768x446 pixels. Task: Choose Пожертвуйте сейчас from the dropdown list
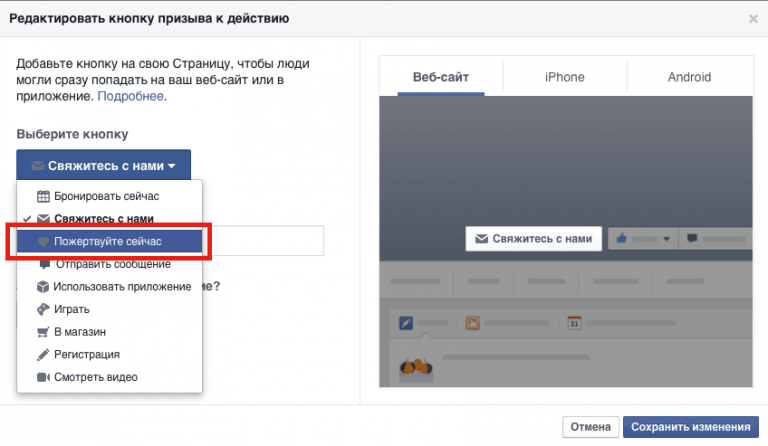pos(108,242)
